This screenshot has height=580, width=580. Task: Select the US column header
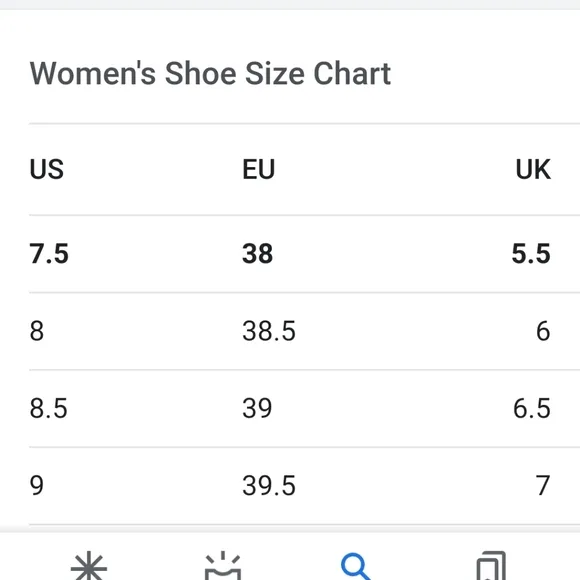tap(47, 169)
